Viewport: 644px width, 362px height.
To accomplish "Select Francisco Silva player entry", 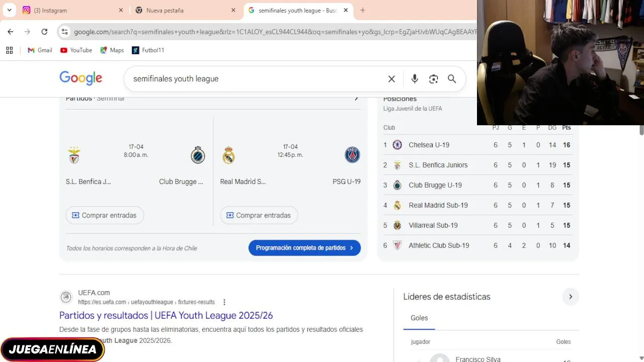I will 478,359.
